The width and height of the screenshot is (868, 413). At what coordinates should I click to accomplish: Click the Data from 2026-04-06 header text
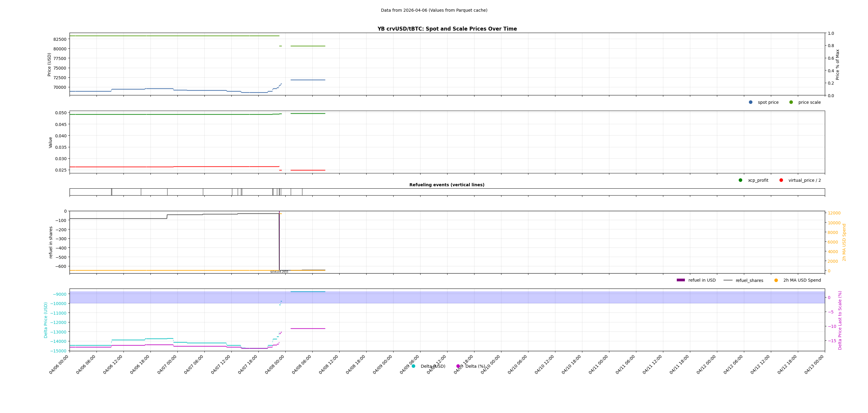coord(434,10)
